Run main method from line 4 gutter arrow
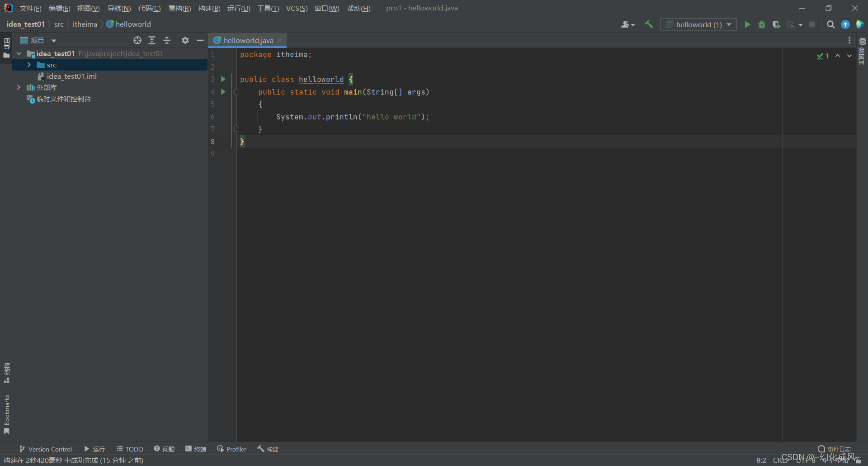The width and height of the screenshot is (868, 466). pos(223,92)
